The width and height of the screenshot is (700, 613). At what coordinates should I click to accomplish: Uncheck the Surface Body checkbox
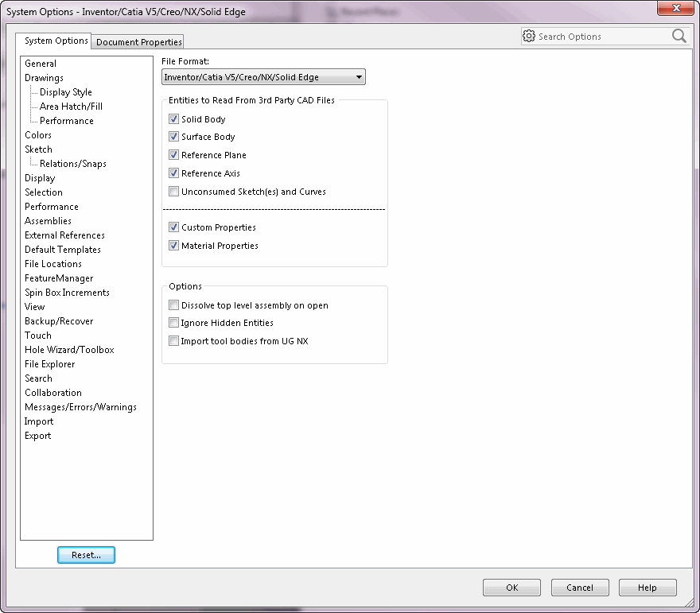(x=173, y=137)
